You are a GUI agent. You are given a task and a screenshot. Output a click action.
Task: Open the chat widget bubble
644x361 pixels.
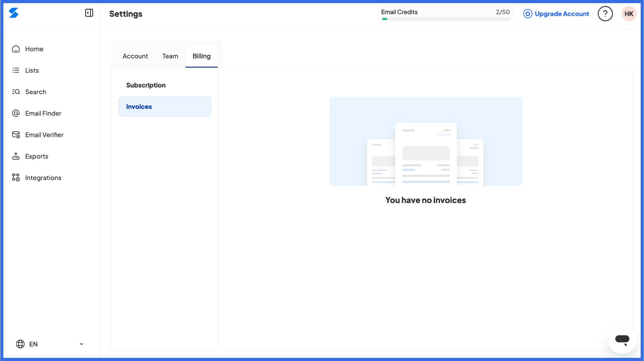pos(622,340)
